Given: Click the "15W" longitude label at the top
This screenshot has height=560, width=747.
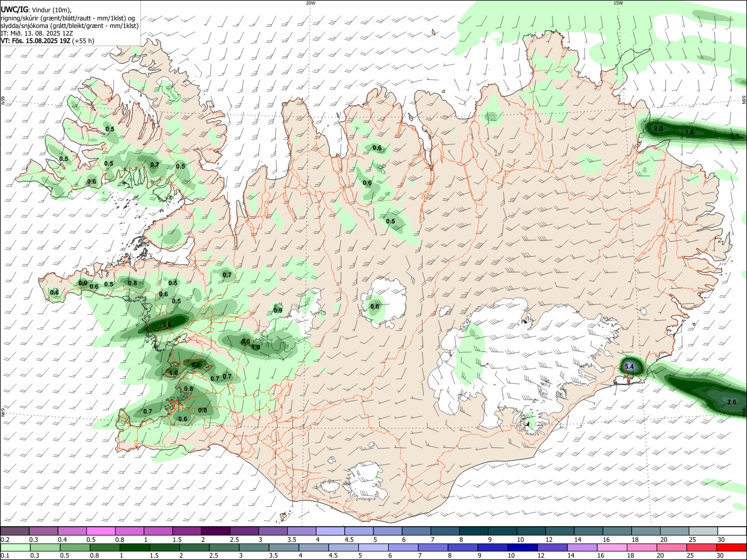Looking at the screenshot, I should tap(618, 3).
